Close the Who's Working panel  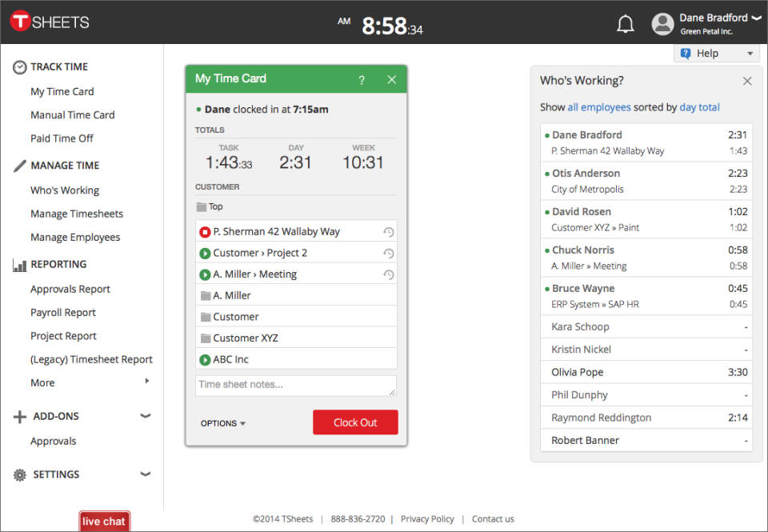coord(746,81)
